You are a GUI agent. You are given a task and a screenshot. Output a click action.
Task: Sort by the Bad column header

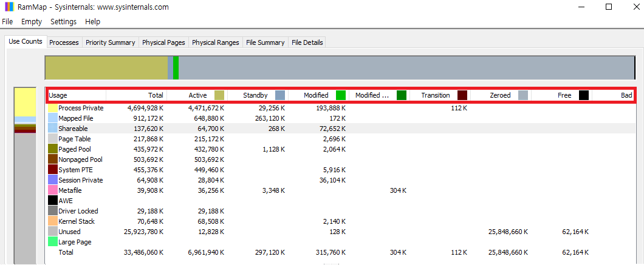coord(614,95)
